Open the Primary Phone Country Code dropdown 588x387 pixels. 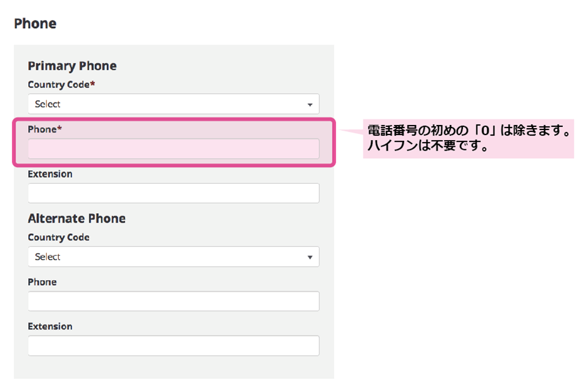[x=173, y=104]
